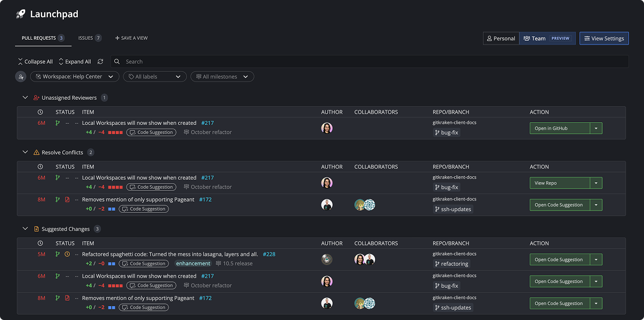Viewport: 644px width, 320px height.
Task: Click Open Code Suggestion on the #228 row
Action: [560, 259]
